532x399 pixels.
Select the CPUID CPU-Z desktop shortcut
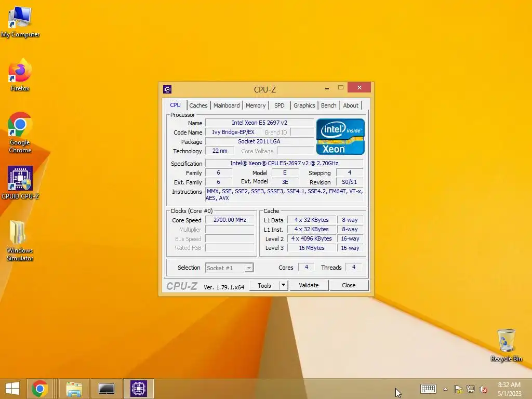[20, 182]
